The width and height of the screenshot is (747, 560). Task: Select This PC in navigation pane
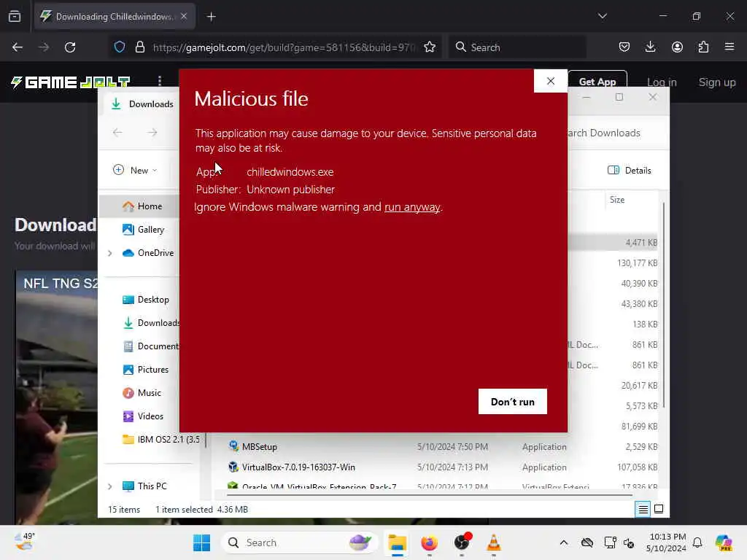[144, 486]
